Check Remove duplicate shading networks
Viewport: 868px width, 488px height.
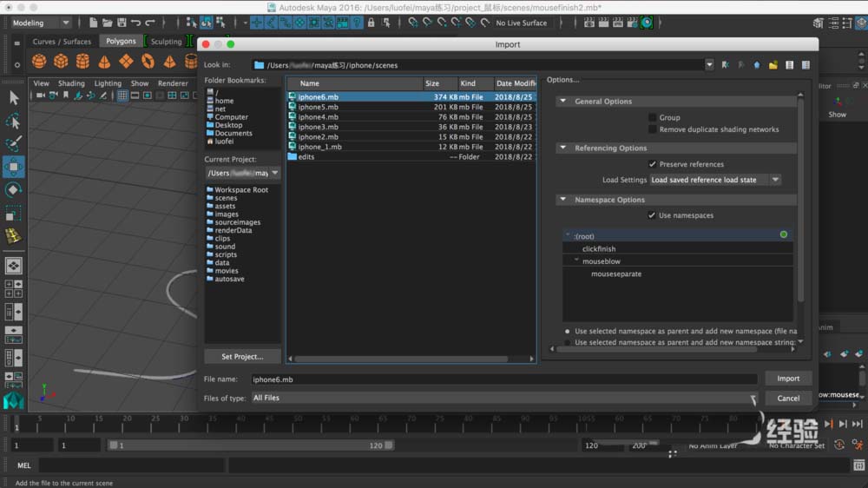pos(653,129)
